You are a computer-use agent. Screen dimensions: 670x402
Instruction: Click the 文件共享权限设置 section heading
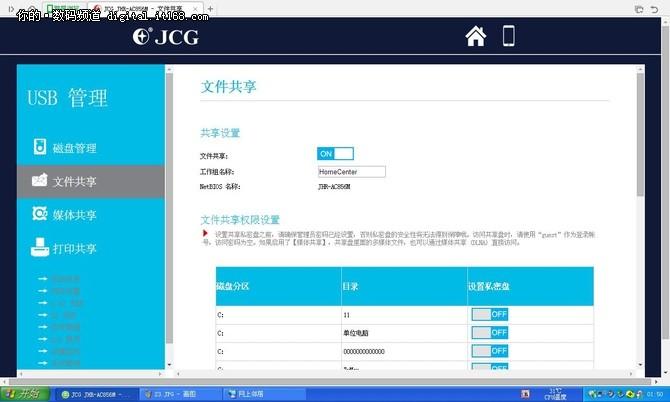pos(240,220)
